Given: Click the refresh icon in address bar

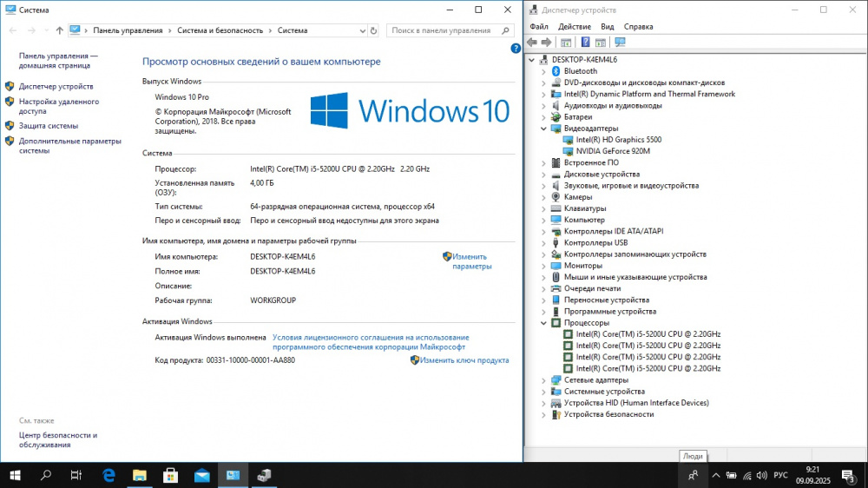Looking at the screenshot, I should coord(373,31).
